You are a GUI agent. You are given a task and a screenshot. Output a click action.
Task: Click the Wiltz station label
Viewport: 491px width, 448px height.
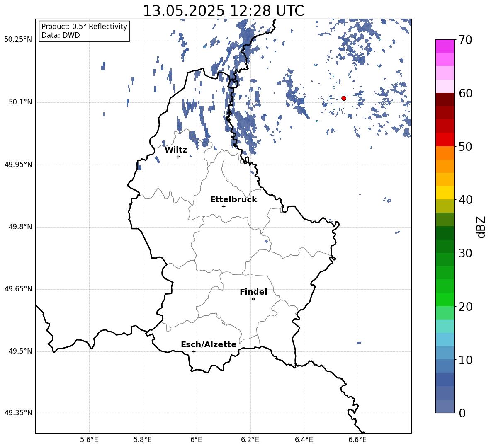(x=176, y=150)
